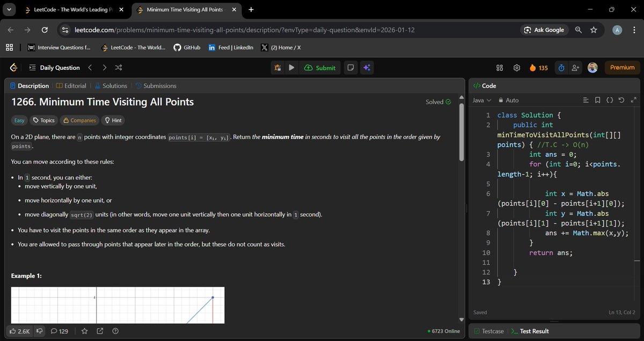Open the Chrome three-dot menu
644x341 pixels.
(633, 30)
